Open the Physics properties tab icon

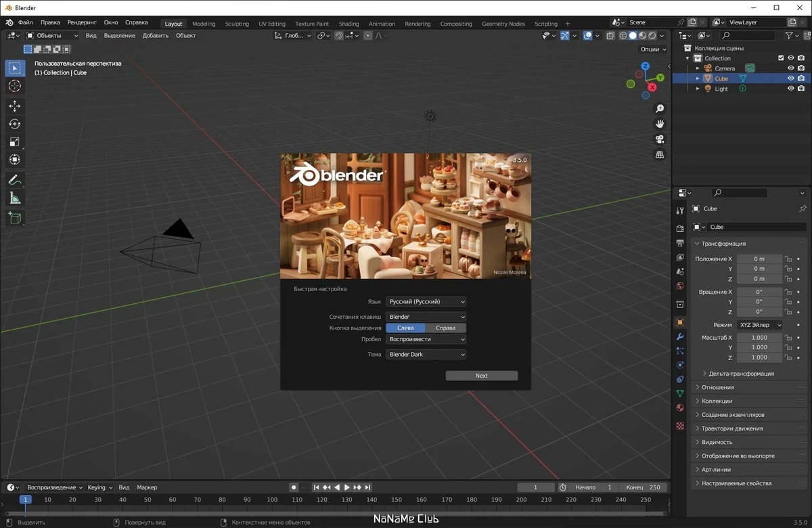pyautogui.click(x=680, y=365)
